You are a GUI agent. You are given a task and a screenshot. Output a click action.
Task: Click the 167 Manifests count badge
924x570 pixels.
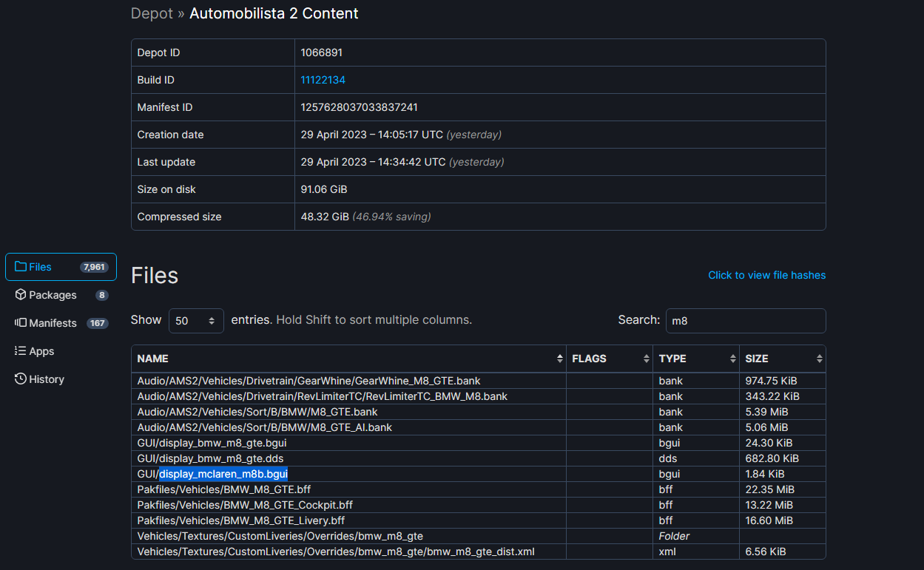pyautogui.click(x=97, y=323)
